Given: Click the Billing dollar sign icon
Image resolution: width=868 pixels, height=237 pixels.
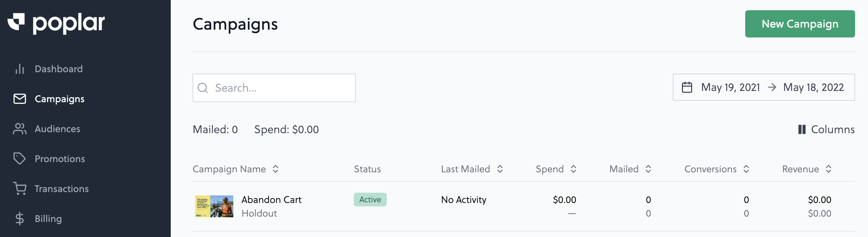Looking at the screenshot, I should point(20,219).
